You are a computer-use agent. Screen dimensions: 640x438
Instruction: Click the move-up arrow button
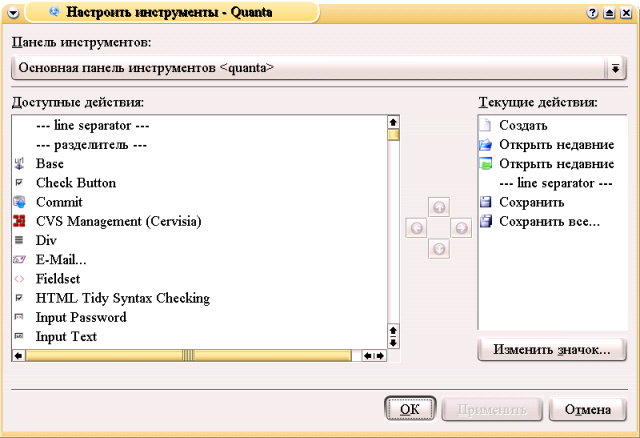pos(439,207)
